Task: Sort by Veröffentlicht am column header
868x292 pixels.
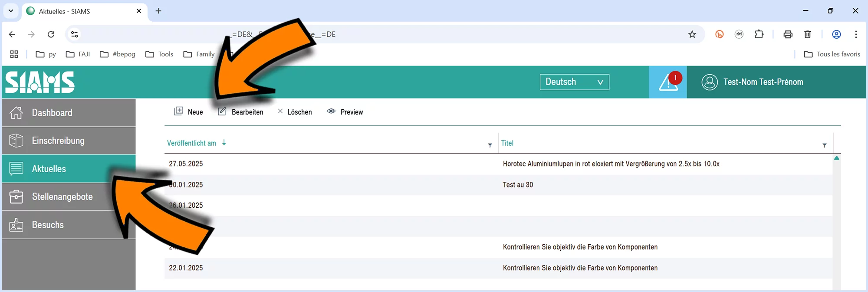Action: [x=191, y=143]
